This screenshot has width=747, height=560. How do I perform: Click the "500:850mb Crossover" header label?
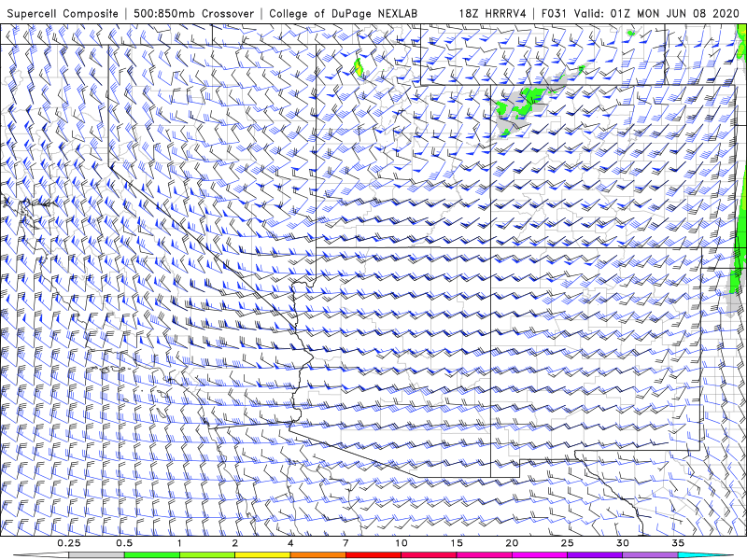pos(194,13)
